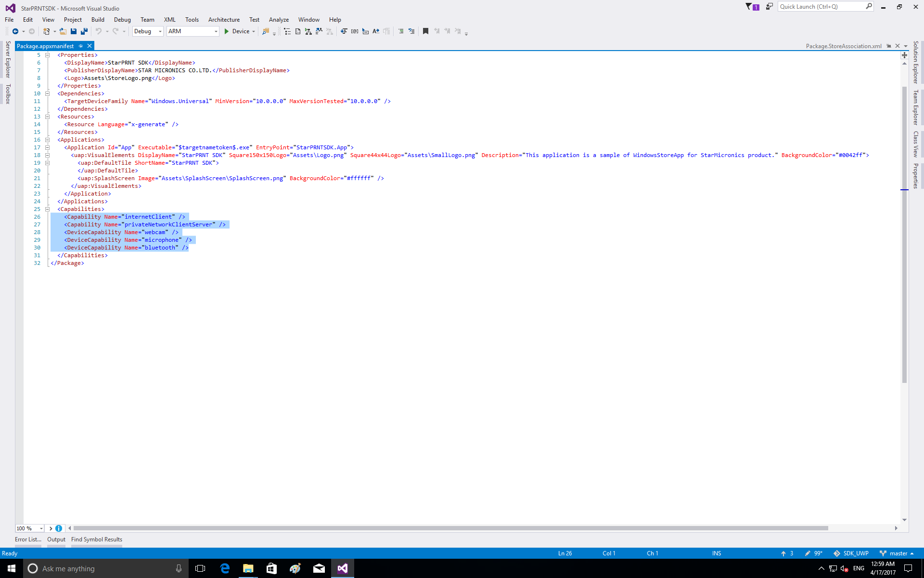Open the ARM platform dropdown

point(192,31)
